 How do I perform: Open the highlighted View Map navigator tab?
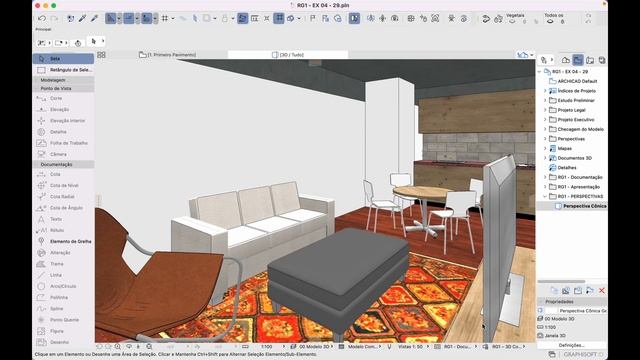click(578, 60)
